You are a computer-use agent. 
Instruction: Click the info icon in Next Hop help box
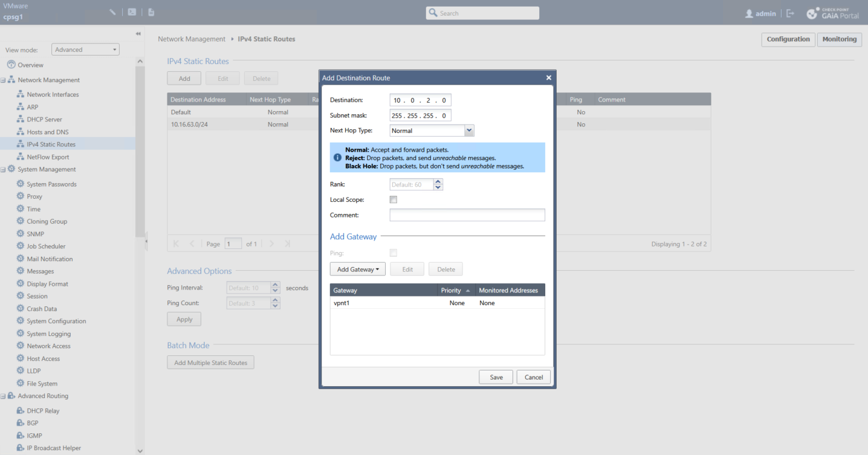[337, 158]
